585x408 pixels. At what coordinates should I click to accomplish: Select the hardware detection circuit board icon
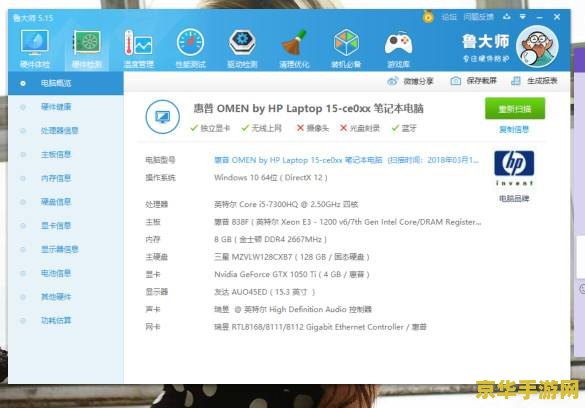tap(87, 43)
